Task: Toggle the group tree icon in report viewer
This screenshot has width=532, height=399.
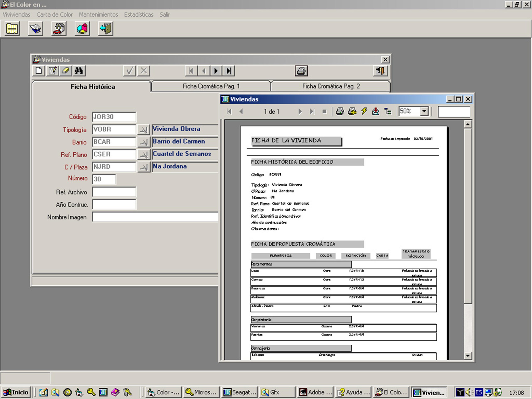Action: tap(388, 111)
